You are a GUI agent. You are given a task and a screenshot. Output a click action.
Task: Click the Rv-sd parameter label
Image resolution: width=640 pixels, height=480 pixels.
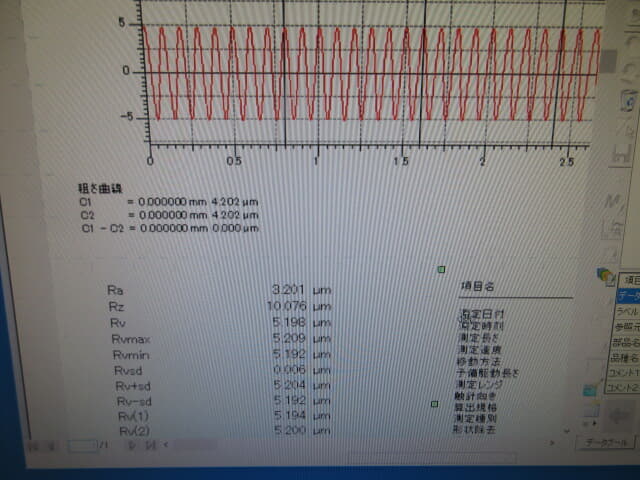click(134, 402)
